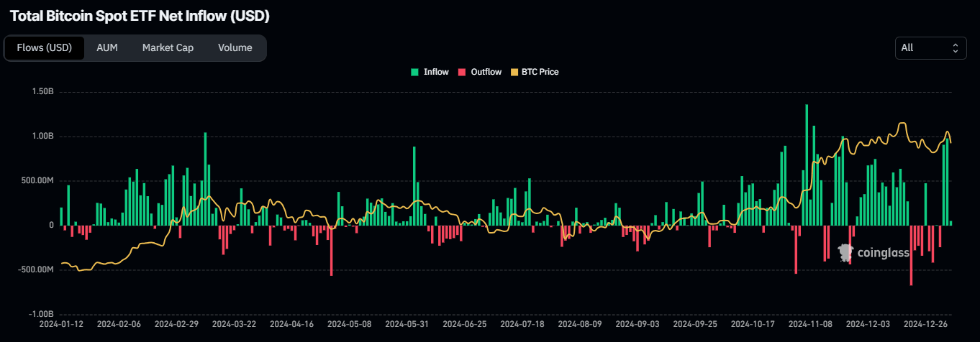Click the coinglass logo icon watermark
Screen dimensions: 980x342
845,252
